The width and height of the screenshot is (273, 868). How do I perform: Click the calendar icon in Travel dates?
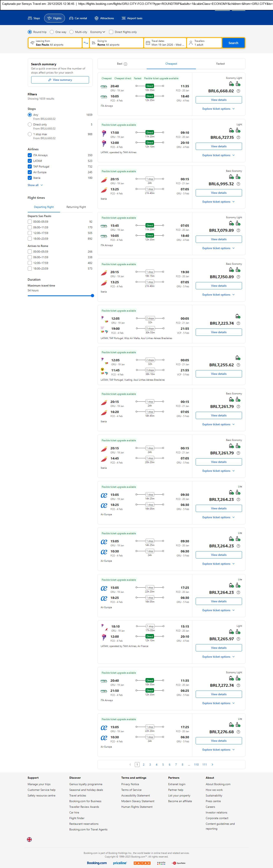pyautogui.click(x=148, y=43)
